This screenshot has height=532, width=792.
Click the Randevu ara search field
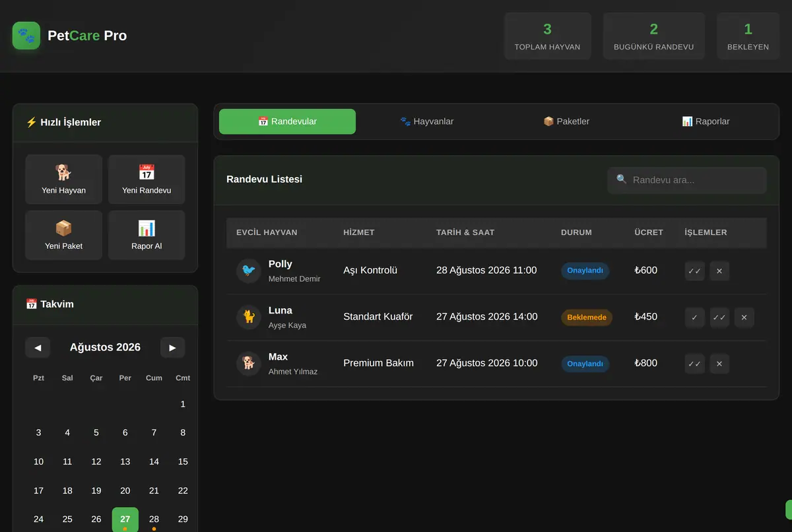pyautogui.click(x=687, y=180)
